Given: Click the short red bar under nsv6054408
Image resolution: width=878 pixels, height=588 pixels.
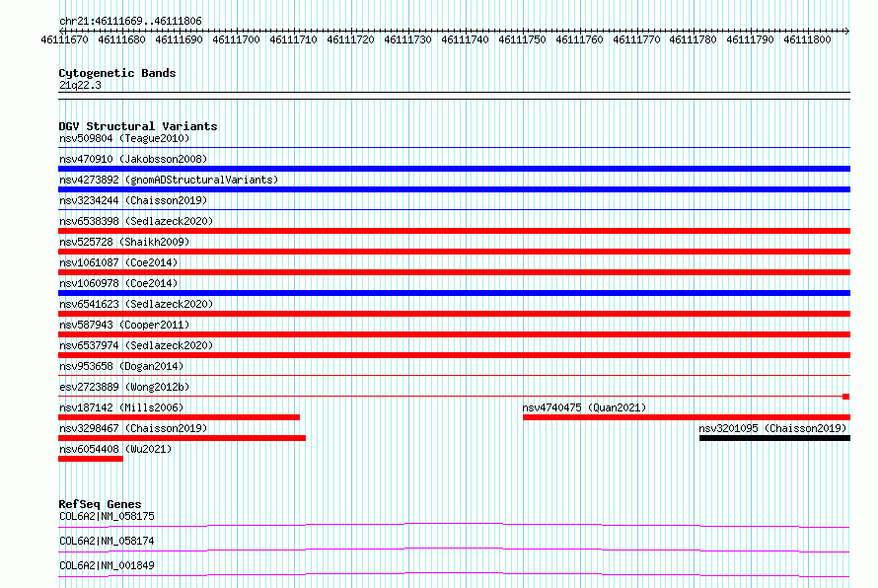Looking at the screenshot, I should (91, 459).
